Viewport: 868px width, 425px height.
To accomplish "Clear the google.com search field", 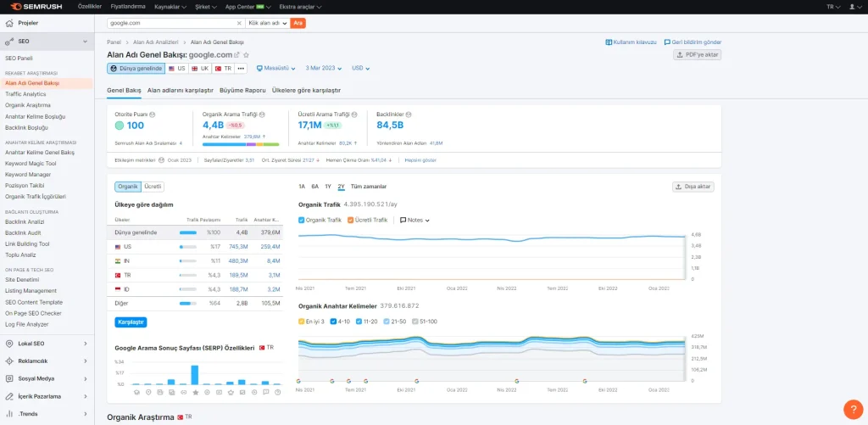I will pyautogui.click(x=239, y=23).
